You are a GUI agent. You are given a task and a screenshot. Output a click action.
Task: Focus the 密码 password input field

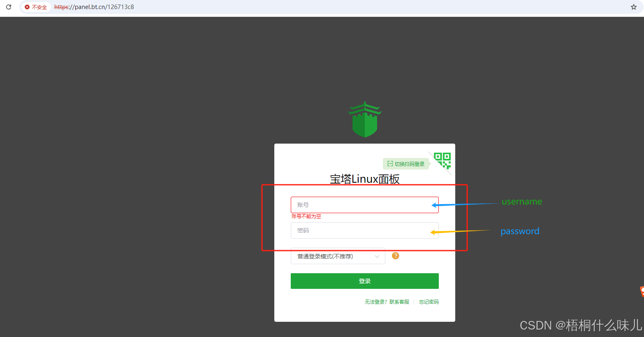(x=365, y=230)
